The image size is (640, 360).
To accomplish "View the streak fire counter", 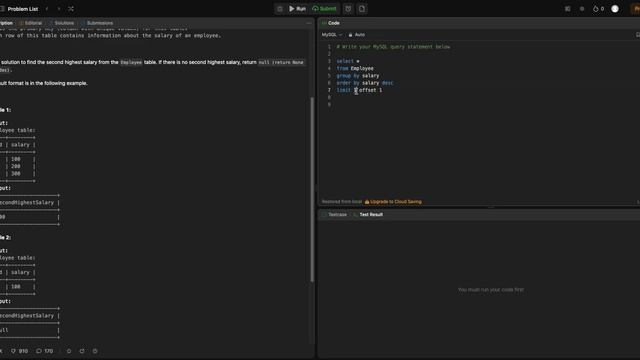I will point(598,9).
